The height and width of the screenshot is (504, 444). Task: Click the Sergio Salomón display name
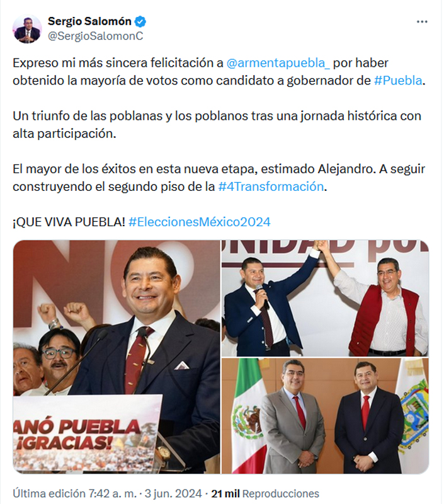click(x=89, y=21)
